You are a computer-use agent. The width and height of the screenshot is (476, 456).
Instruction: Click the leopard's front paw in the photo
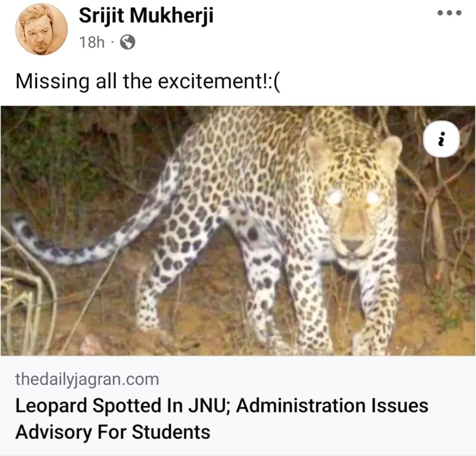371,340
